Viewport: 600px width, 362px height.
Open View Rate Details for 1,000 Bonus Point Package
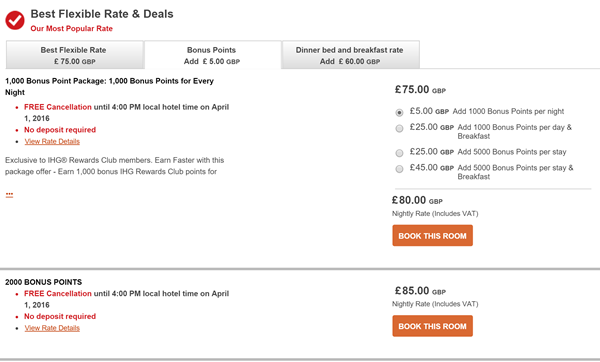(52, 141)
